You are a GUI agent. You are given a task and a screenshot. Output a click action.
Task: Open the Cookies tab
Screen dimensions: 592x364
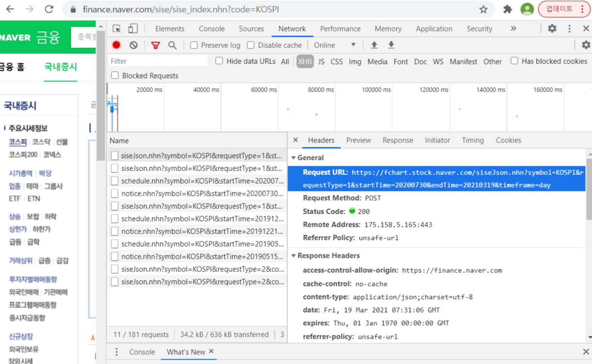point(508,140)
